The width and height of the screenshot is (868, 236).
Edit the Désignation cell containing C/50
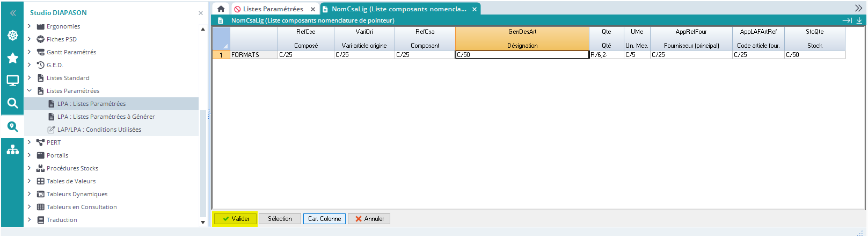(522, 55)
